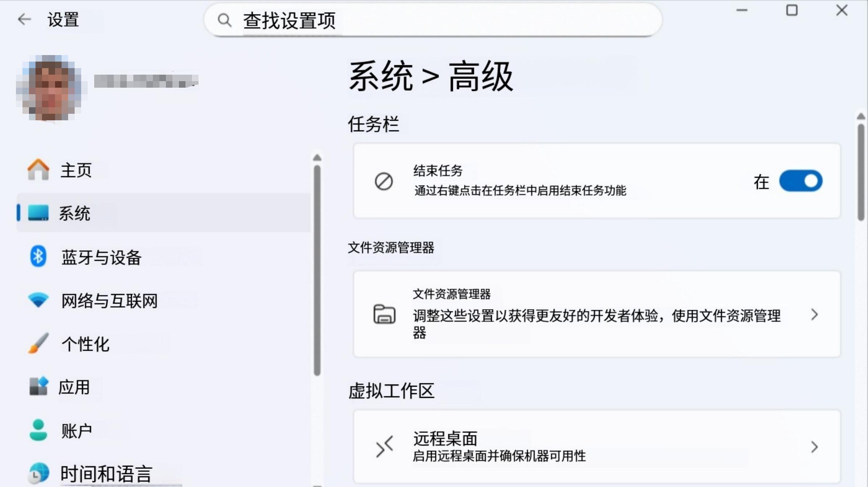Click the 账户 person icon

click(38, 430)
